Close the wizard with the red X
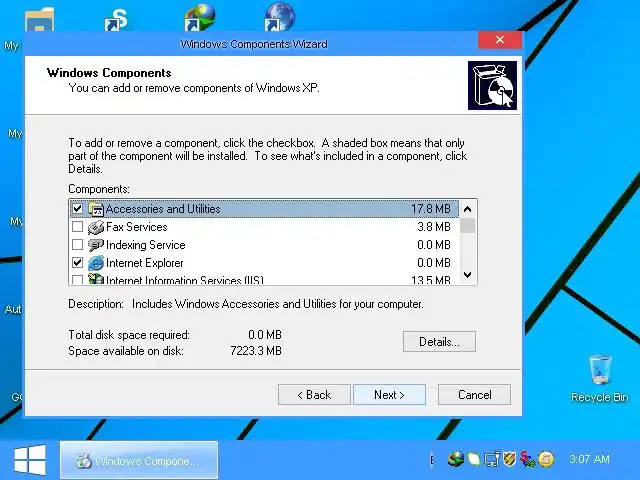 pyautogui.click(x=500, y=40)
